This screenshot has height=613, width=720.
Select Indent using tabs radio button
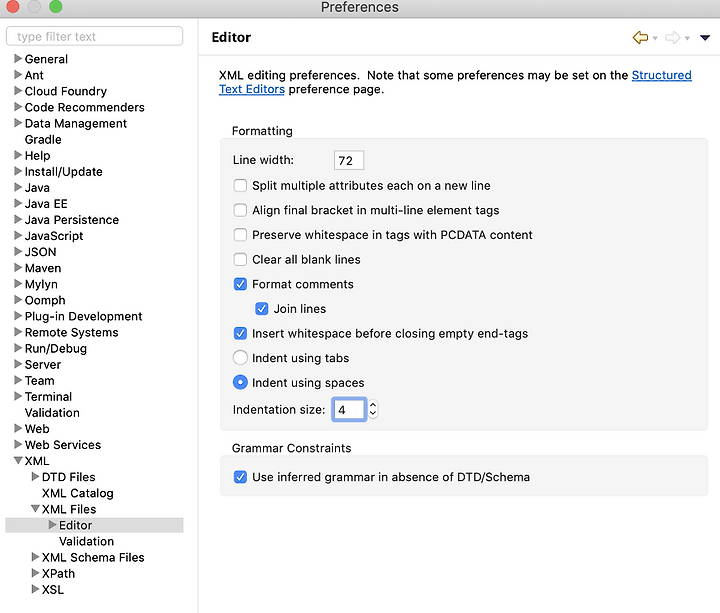pos(240,358)
